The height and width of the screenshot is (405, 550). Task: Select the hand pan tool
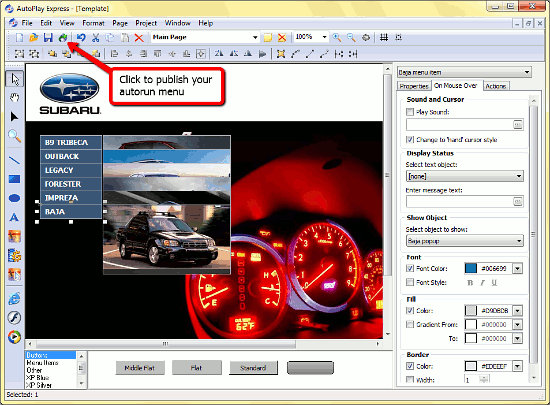point(14,97)
